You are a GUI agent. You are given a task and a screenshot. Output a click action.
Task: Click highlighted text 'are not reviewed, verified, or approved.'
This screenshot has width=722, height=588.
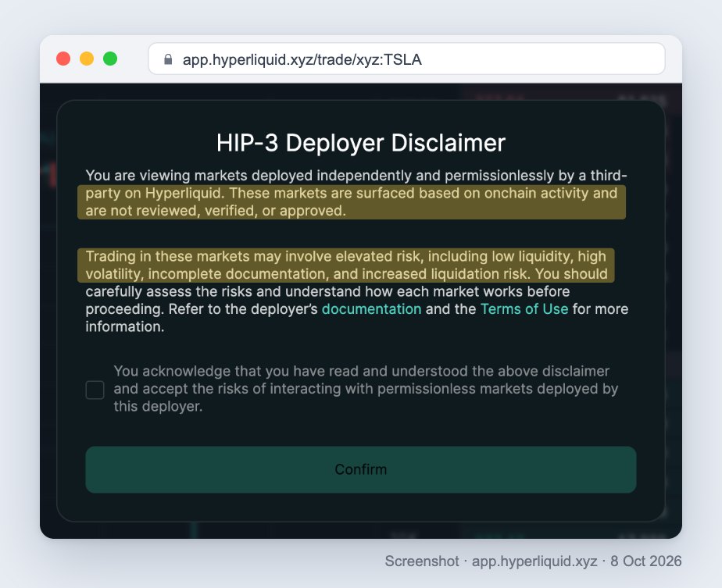click(216, 211)
